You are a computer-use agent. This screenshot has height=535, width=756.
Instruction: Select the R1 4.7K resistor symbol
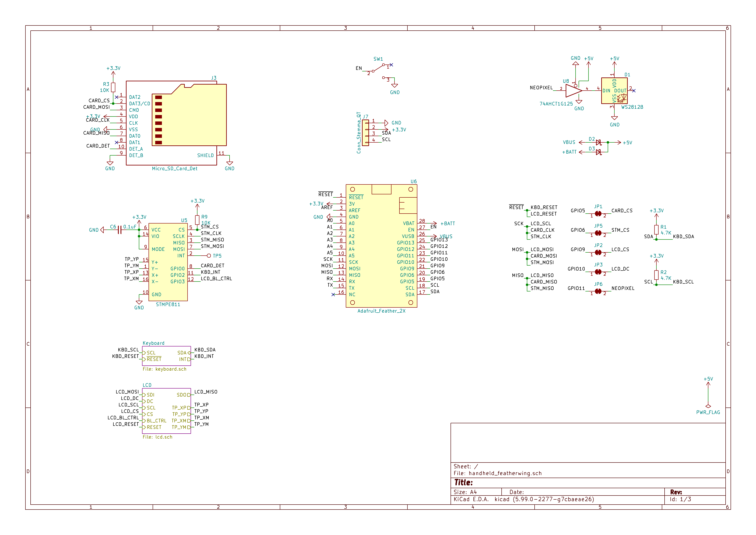point(656,230)
